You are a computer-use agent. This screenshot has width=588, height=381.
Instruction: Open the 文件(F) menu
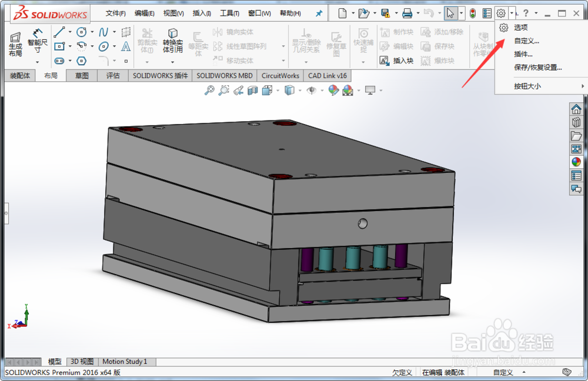[115, 14]
